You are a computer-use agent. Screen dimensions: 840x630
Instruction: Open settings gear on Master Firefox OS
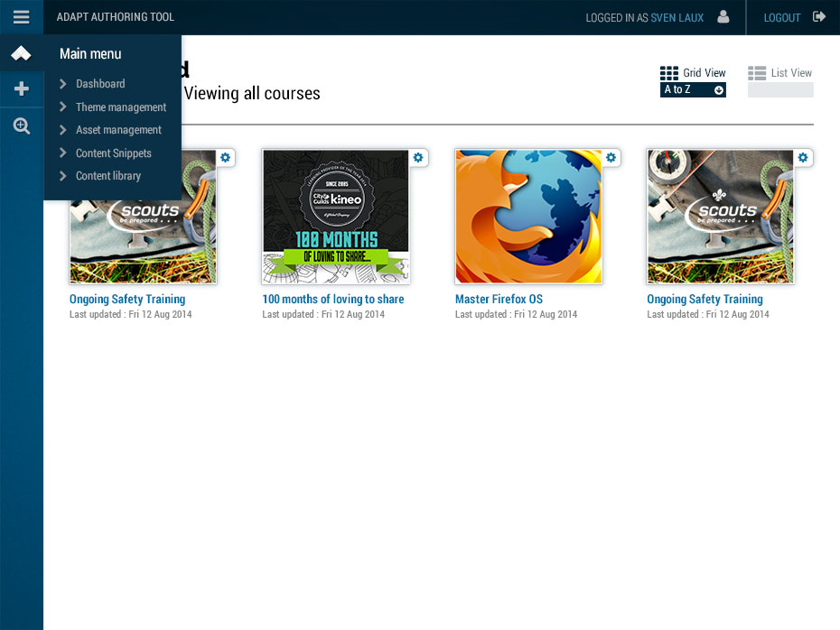click(611, 157)
